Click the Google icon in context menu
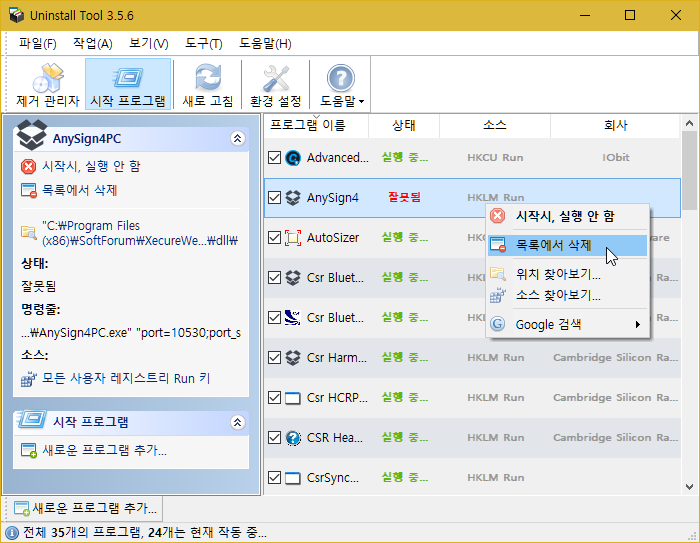700x543 pixels. tap(497, 324)
